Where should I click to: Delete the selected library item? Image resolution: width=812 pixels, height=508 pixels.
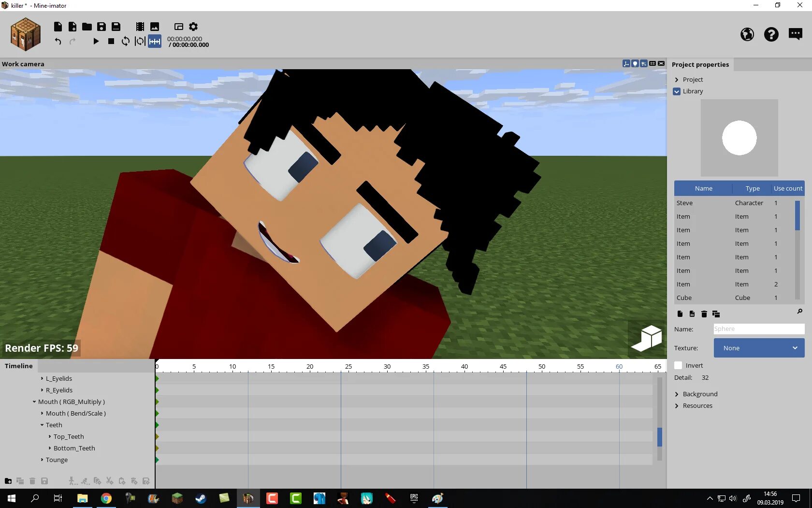pyautogui.click(x=704, y=314)
